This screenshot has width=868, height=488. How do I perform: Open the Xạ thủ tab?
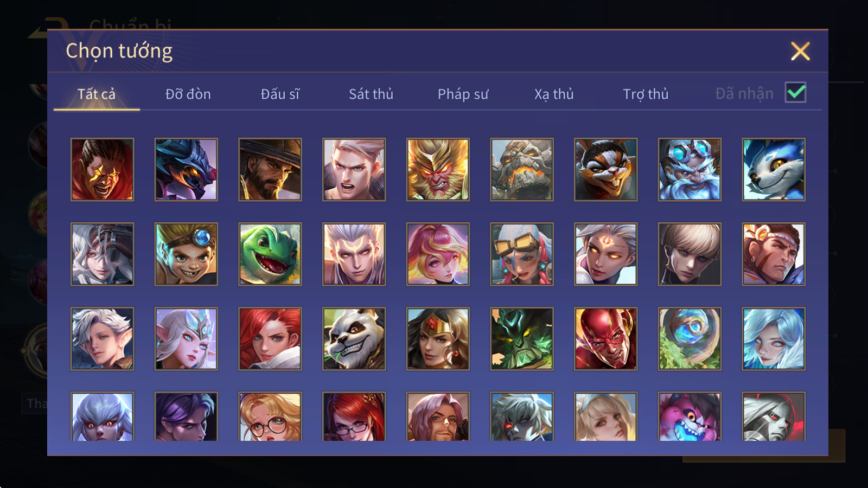554,94
